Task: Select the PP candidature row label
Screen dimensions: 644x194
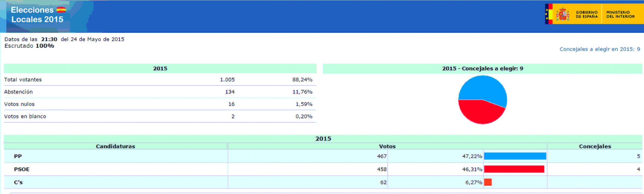Action: pos(18,156)
